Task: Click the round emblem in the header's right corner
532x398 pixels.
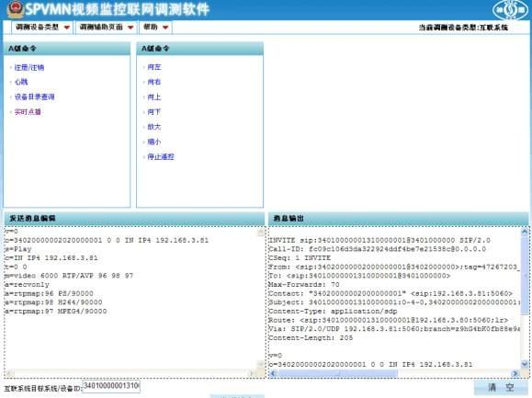Action: 510,10
